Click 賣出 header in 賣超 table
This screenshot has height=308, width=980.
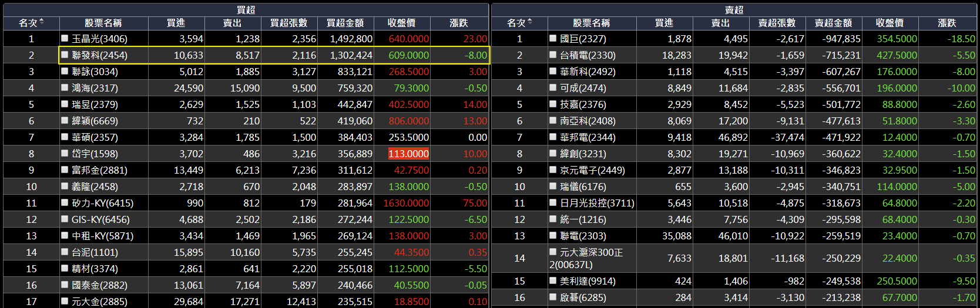click(x=720, y=23)
